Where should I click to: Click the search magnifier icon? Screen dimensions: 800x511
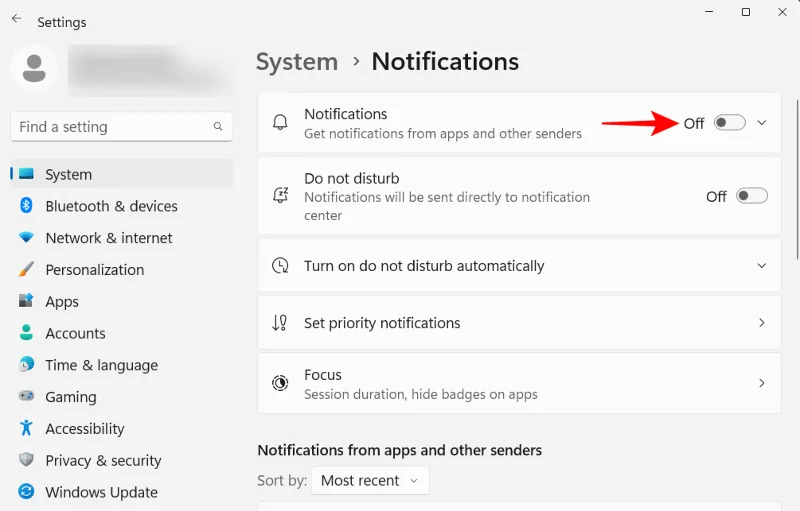coord(218,126)
